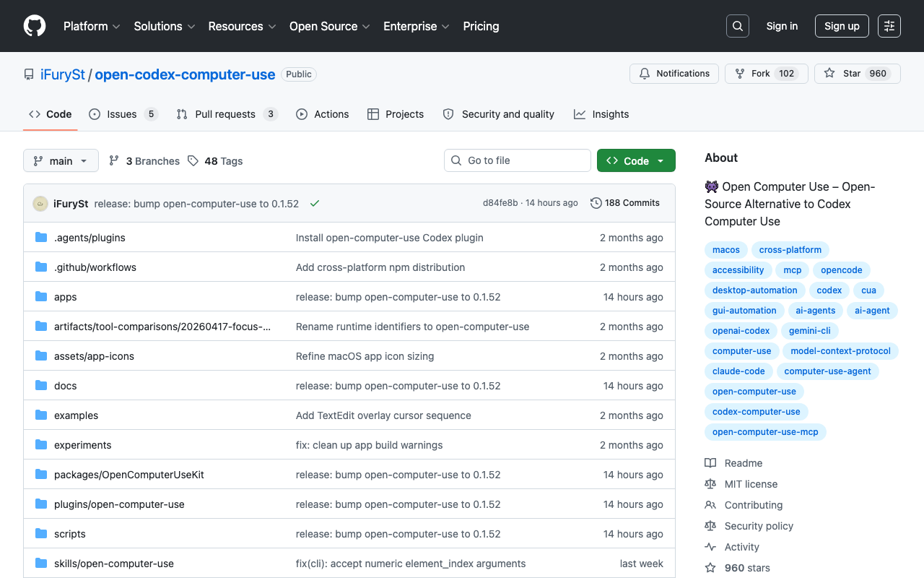The height and width of the screenshot is (578, 924).
Task: Click the book icon next to Readme
Action: coord(710,463)
